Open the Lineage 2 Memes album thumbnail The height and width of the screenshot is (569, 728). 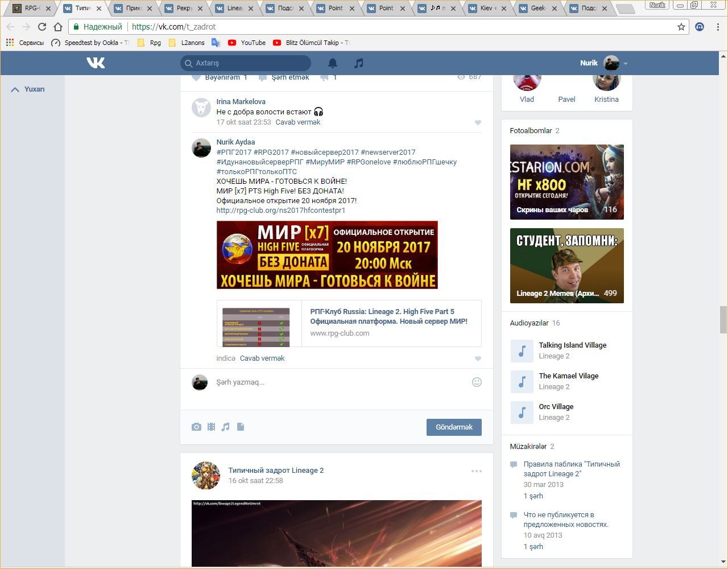[567, 266]
